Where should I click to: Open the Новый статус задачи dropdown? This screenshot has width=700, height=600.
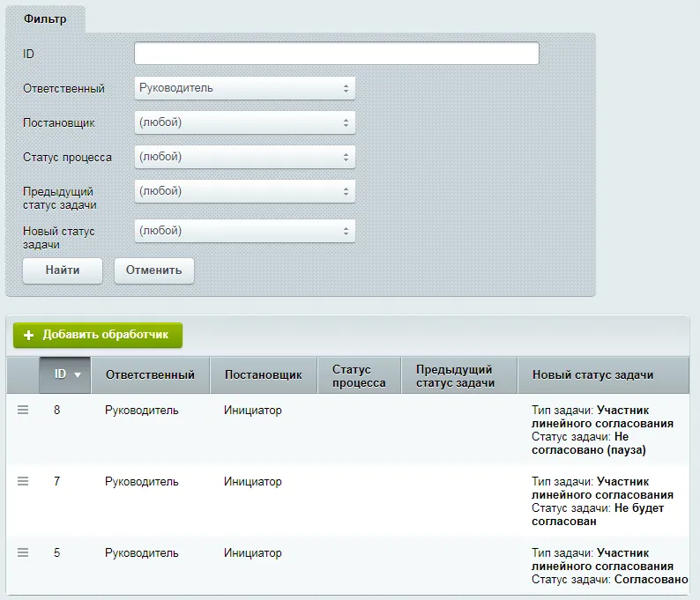point(245,231)
